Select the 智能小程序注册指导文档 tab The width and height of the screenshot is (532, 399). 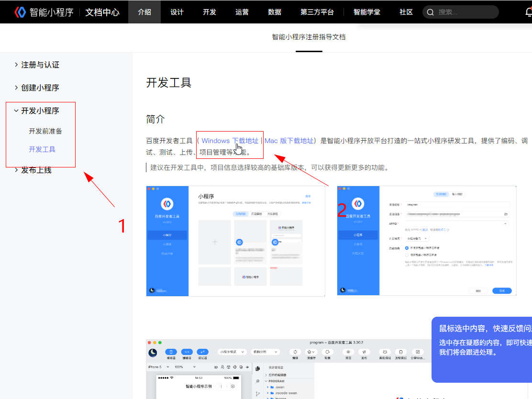(309, 37)
